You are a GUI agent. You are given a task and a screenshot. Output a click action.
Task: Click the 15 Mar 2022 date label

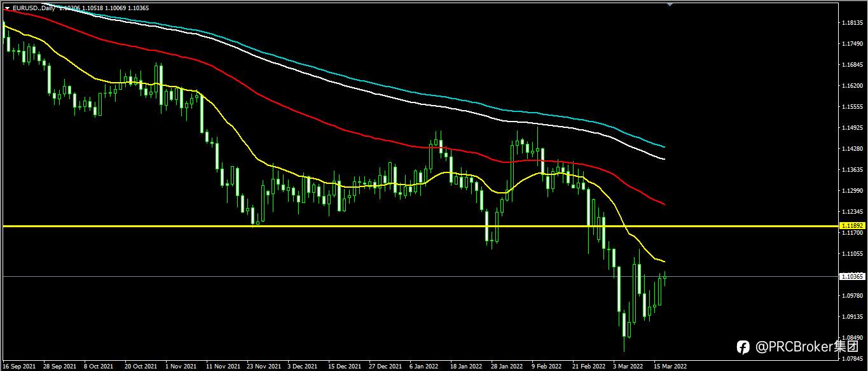click(671, 367)
